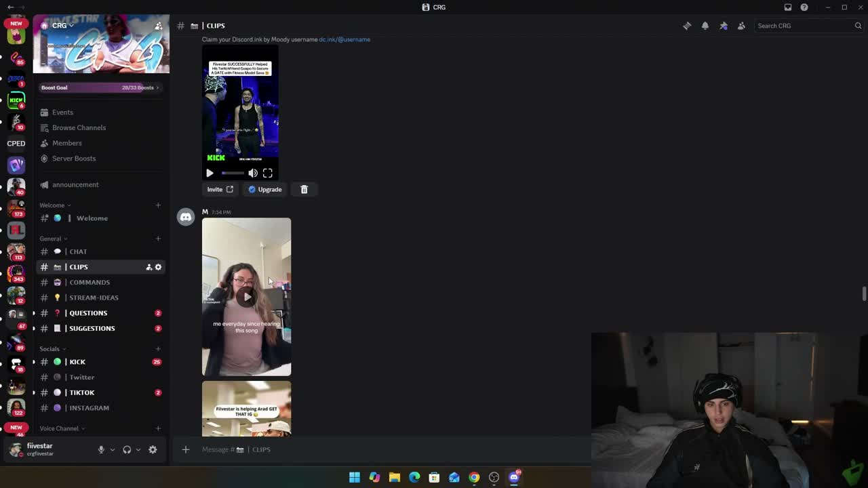Add channel to General category
This screenshot has height=488, width=868.
tap(158, 239)
